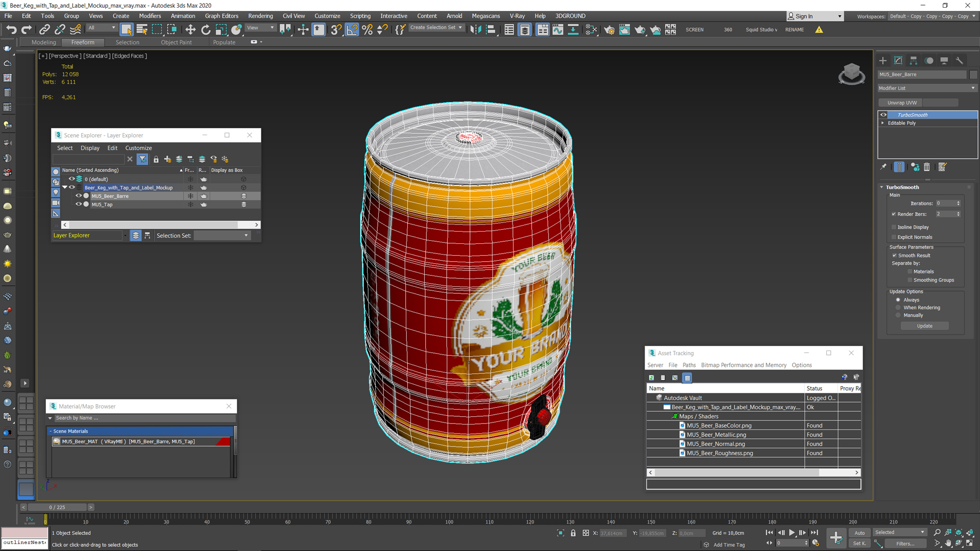The image size is (980, 551).
Task: Open the Modifier List dropdown
Action: [x=927, y=88]
